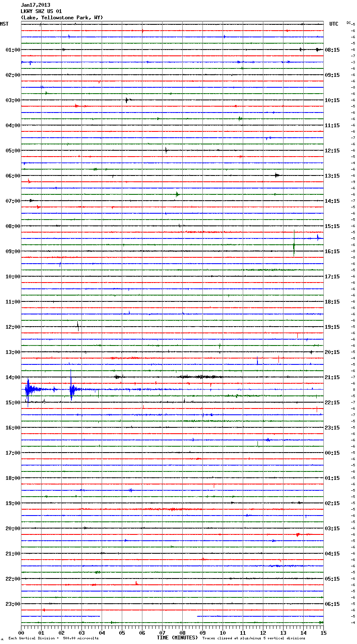Viewport: 357px width, 644px height.
Task: Click the "15" tick on the minutes axis
Action: 323,633
